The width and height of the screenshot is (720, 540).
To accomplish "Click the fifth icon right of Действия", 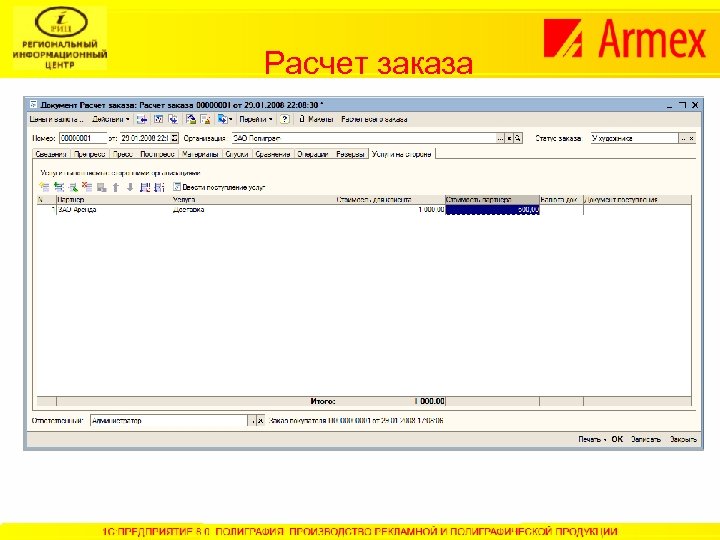I will (205, 119).
